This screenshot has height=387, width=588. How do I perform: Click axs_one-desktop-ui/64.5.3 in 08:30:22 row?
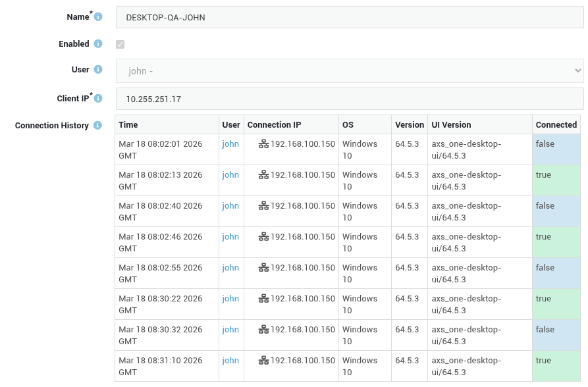pyautogui.click(x=466, y=305)
